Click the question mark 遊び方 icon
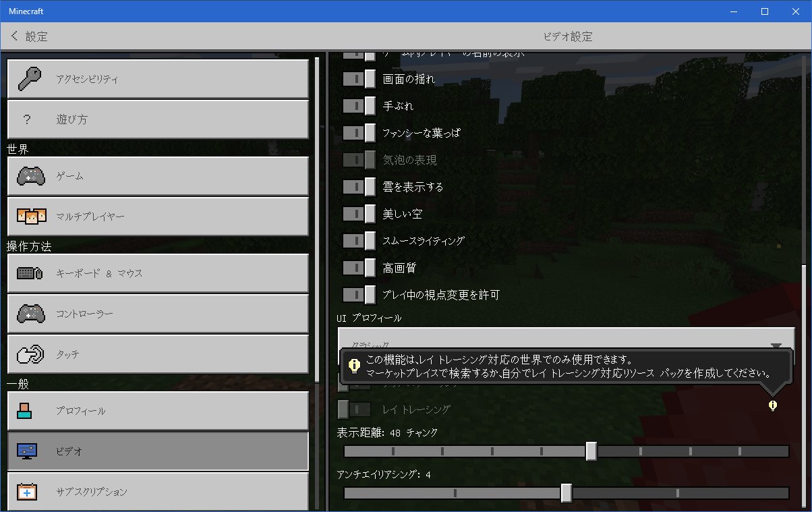The height and width of the screenshot is (512, 812). [27, 119]
